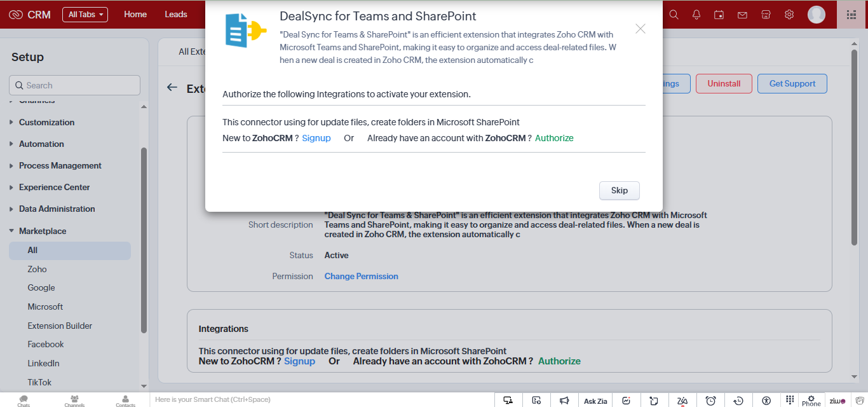This screenshot has width=868, height=407.
Task: Focus the Smart Chat input box
Action: click(x=322, y=399)
